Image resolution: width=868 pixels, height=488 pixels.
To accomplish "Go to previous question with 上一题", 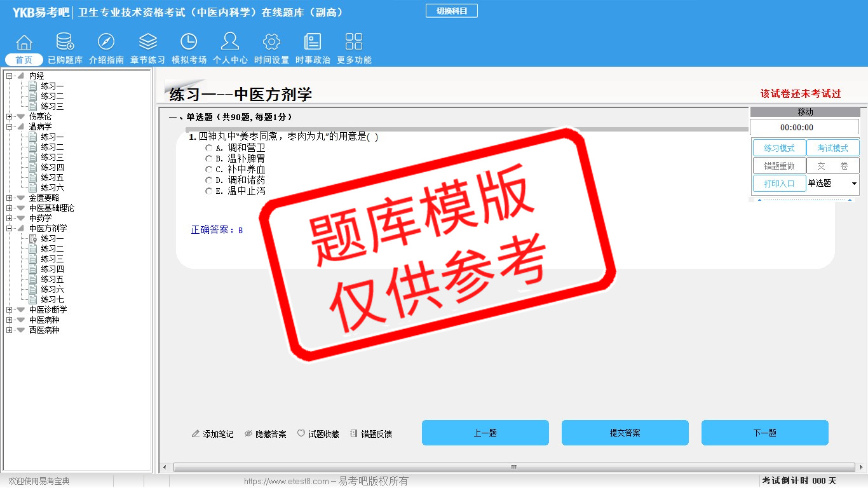I will (485, 433).
